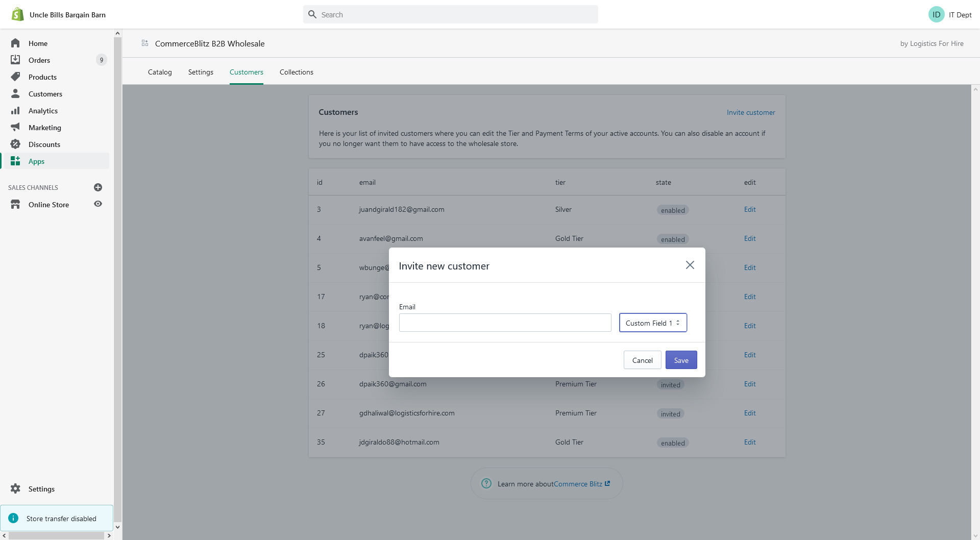Click the Home house icon
980x540 pixels.
point(15,43)
